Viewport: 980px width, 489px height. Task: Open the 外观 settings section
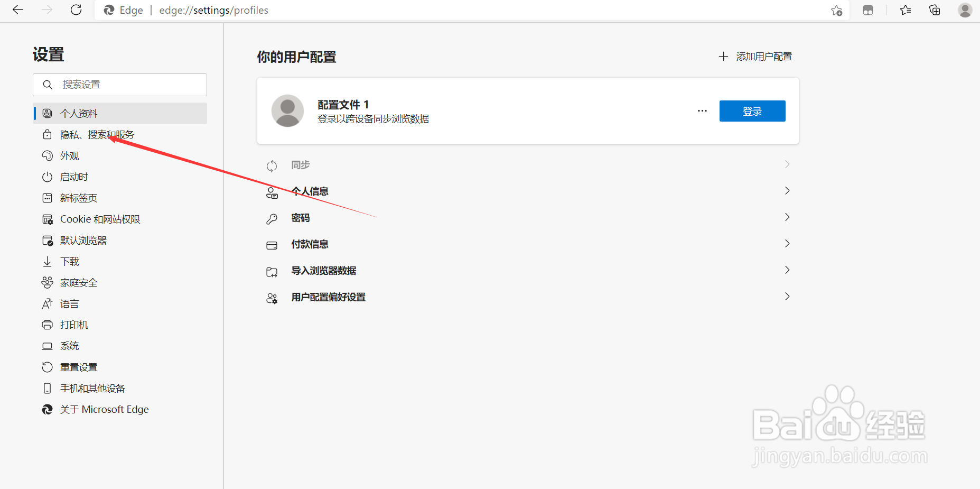[x=120, y=155]
